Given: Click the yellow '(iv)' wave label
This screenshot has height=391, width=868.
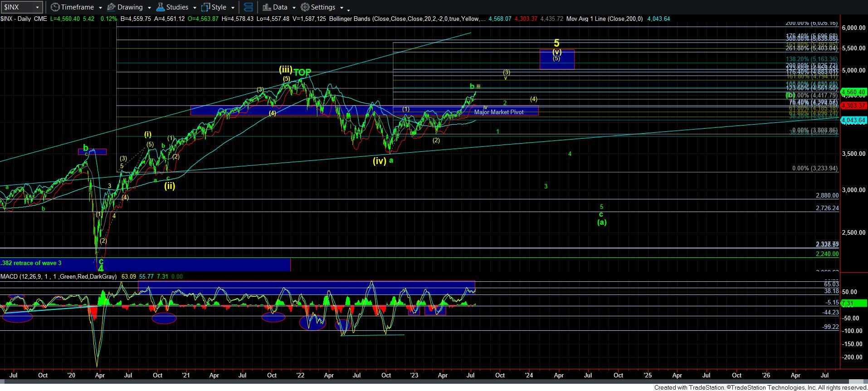Looking at the screenshot, I should click(x=380, y=160).
